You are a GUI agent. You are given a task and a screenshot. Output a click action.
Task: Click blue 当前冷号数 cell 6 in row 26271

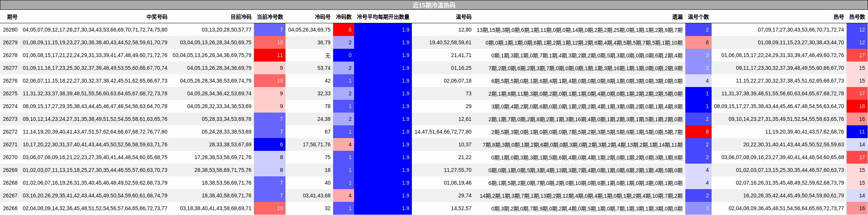tap(270, 144)
